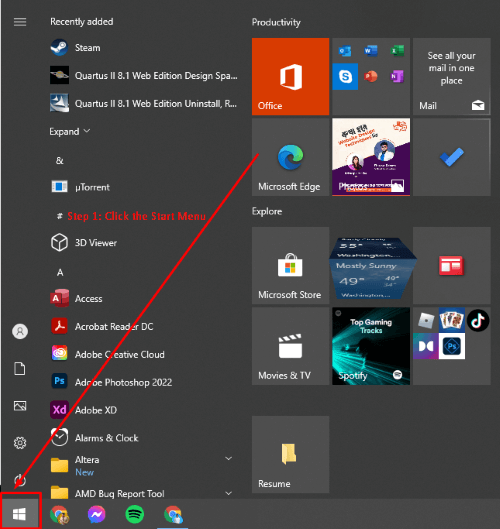
Task: Open Spotify on the taskbar
Action: (x=135, y=514)
